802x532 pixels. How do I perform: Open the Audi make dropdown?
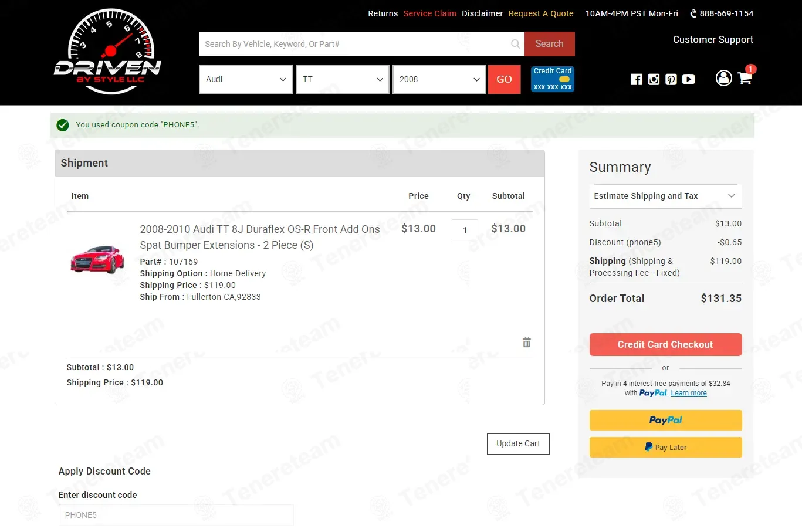[246, 79]
